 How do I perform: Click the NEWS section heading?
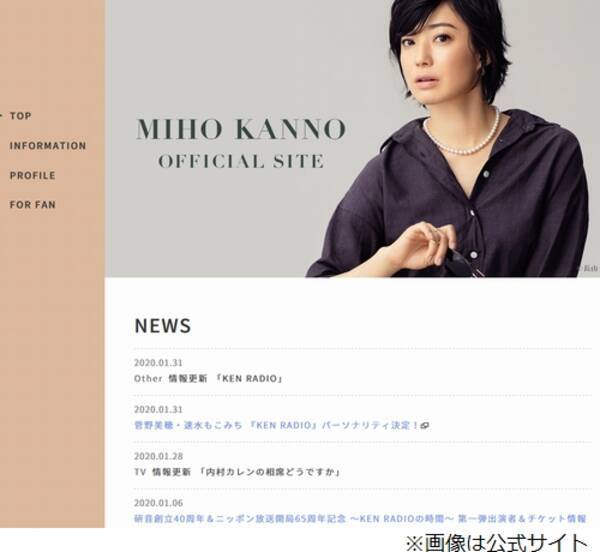click(163, 326)
